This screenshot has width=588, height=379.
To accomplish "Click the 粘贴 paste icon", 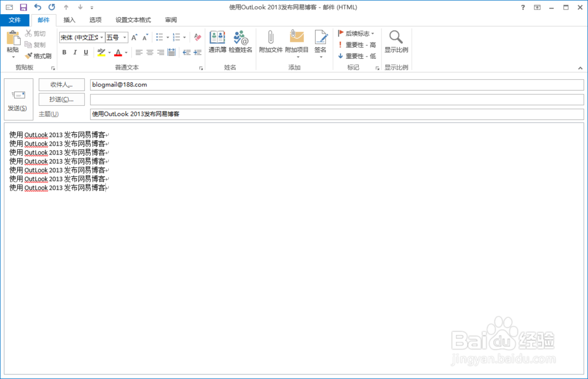I will click(13, 38).
